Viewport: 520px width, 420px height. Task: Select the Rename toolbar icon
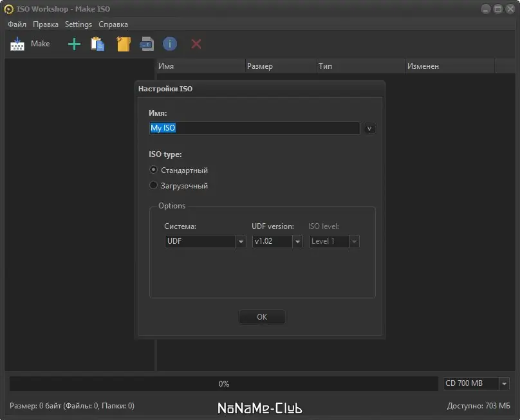(146, 43)
